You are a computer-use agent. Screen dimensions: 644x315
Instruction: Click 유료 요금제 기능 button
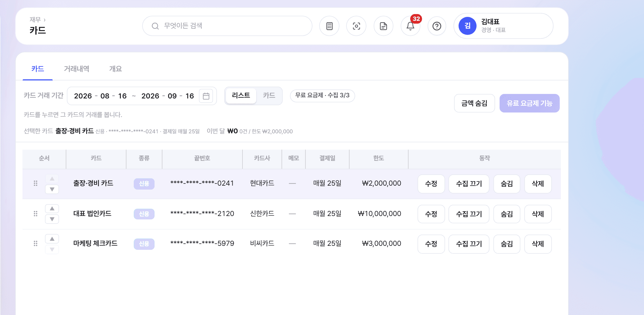point(529,103)
